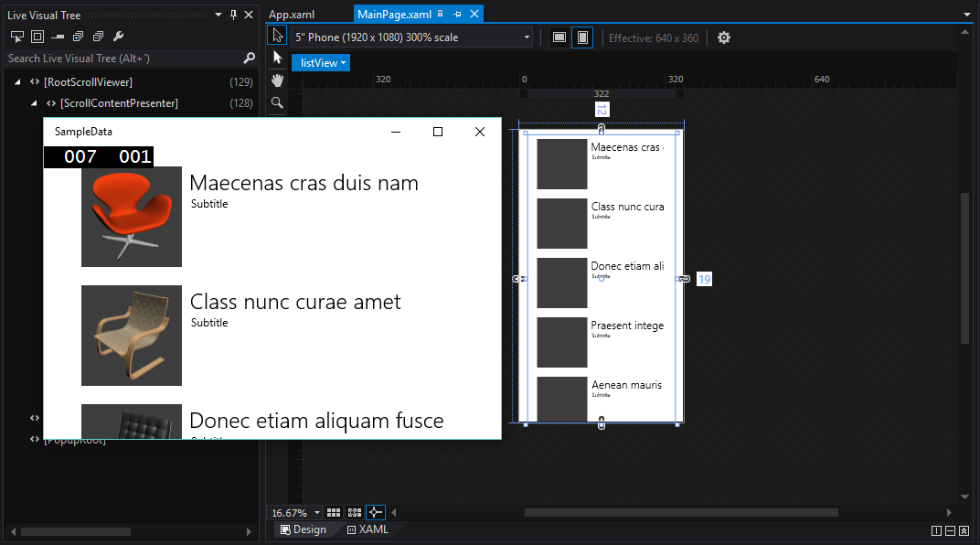Click the track focused element icon
980x545 pixels.
[58, 37]
